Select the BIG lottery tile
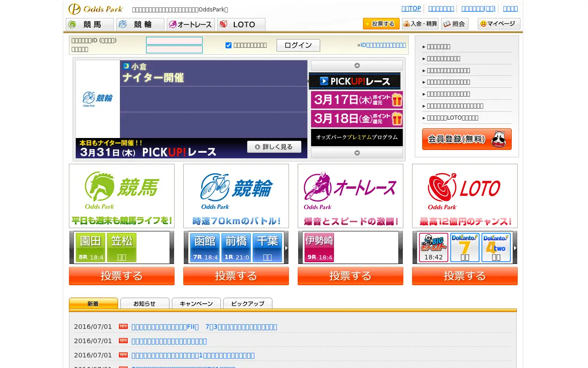The height and width of the screenshot is (368, 588). [434, 247]
